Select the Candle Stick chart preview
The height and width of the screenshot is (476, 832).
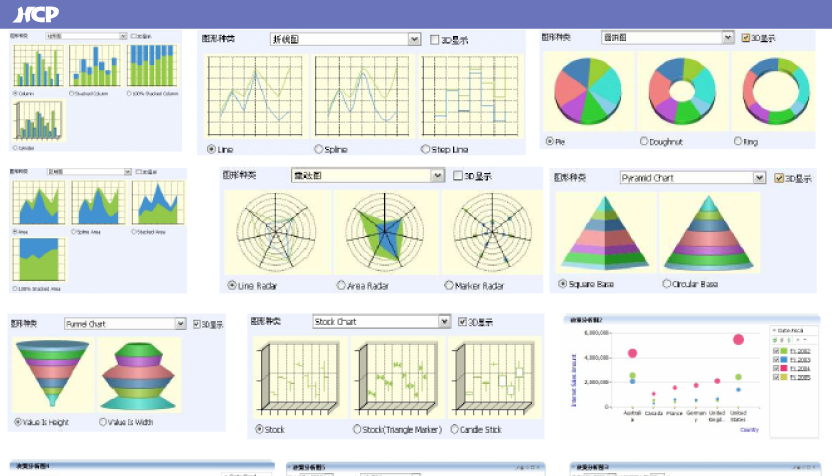click(490, 379)
